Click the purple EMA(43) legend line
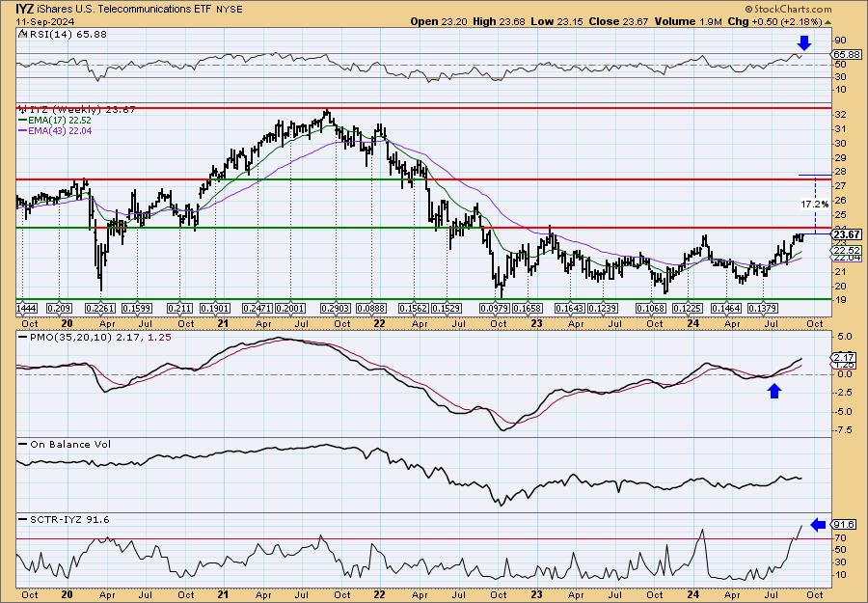 tap(22, 131)
